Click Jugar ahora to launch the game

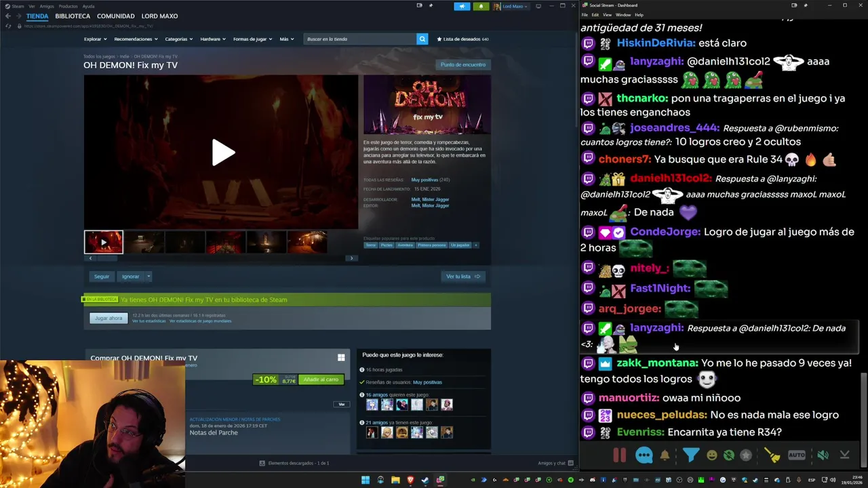click(x=108, y=318)
